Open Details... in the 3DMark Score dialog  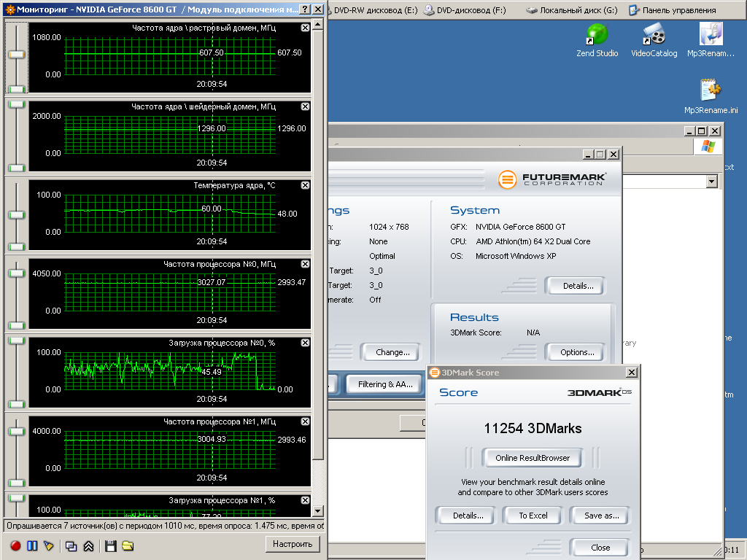(468, 516)
